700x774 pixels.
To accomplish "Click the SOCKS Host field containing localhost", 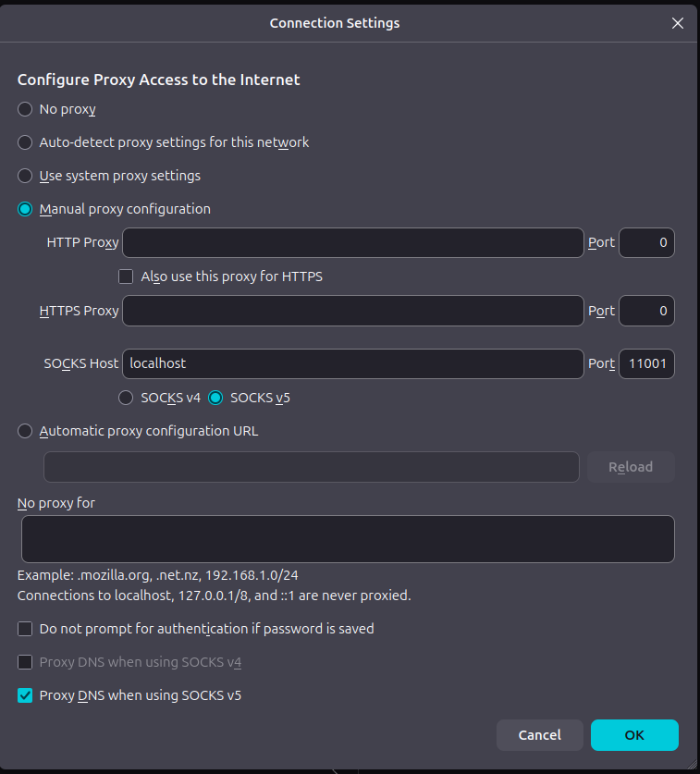I will (x=352, y=364).
